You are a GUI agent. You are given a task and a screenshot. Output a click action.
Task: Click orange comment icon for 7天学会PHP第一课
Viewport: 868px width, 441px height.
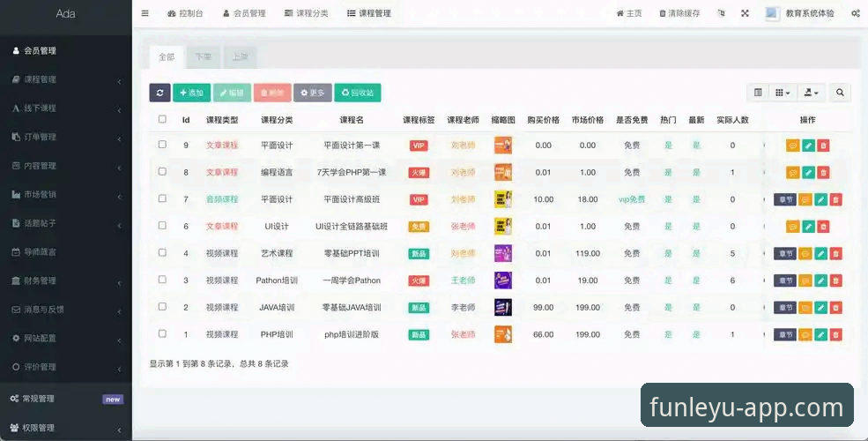coord(793,172)
